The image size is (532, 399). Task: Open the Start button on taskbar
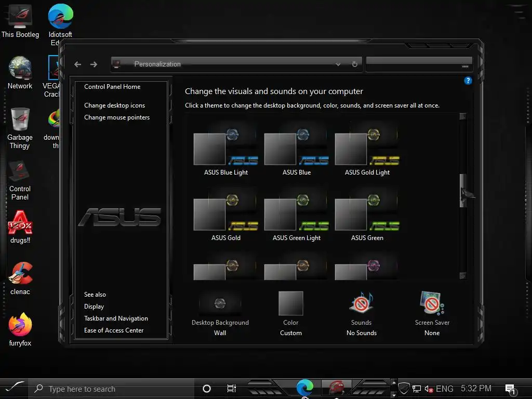pyautogui.click(x=14, y=388)
